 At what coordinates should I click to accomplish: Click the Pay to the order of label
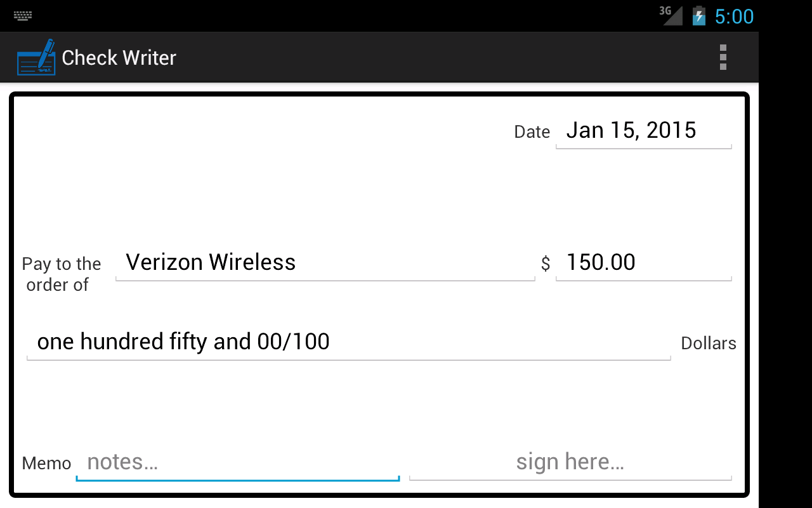[61, 274]
